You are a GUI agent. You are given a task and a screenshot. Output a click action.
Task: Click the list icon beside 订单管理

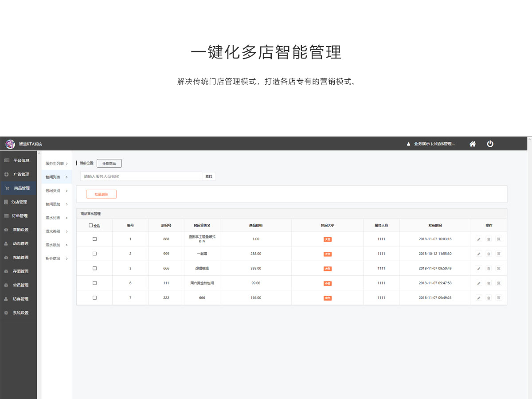click(6, 215)
